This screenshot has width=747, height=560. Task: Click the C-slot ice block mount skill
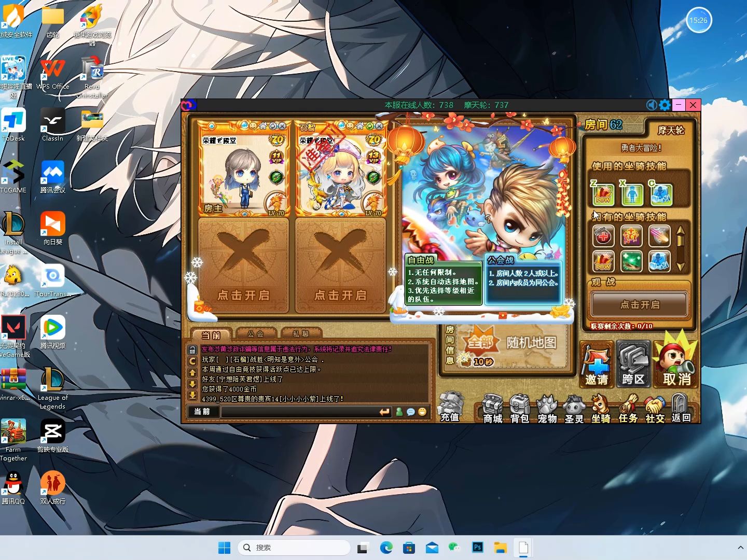click(661, 195)
